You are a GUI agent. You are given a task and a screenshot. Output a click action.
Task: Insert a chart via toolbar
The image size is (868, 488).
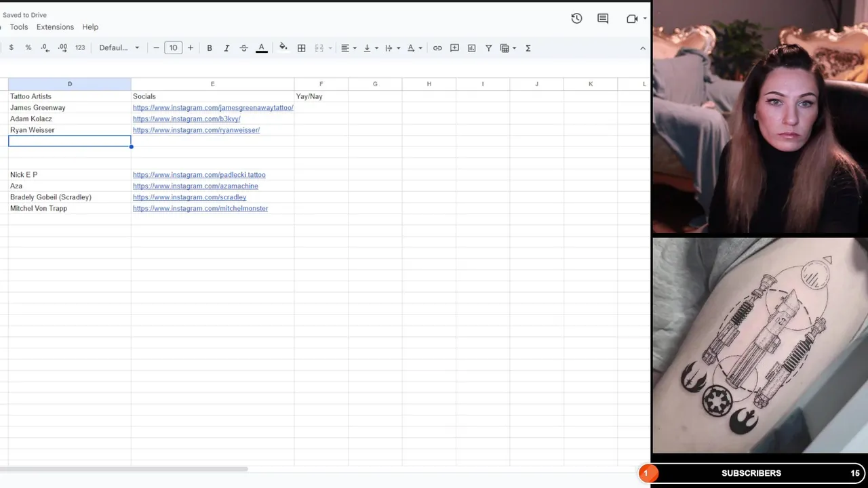[471, 48]
